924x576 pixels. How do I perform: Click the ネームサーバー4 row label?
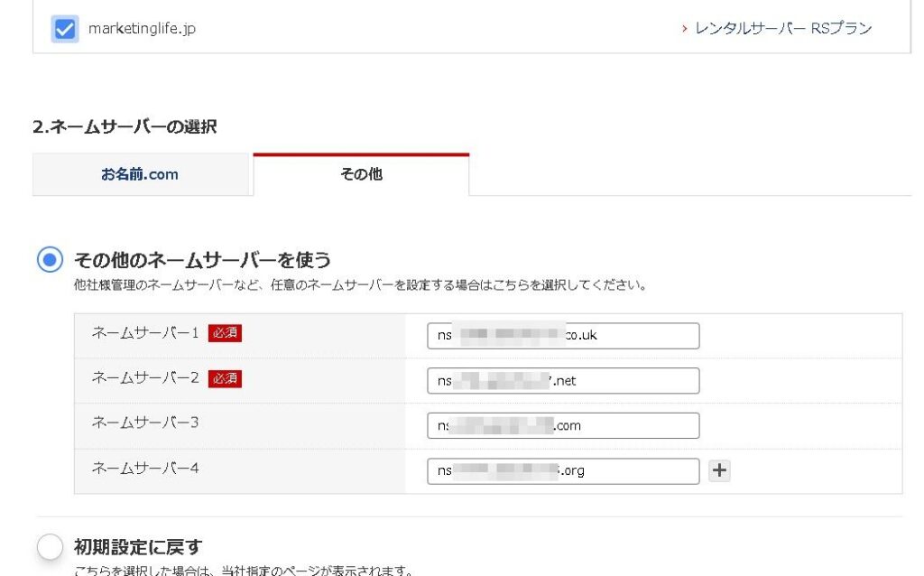[x=144, y=469]
